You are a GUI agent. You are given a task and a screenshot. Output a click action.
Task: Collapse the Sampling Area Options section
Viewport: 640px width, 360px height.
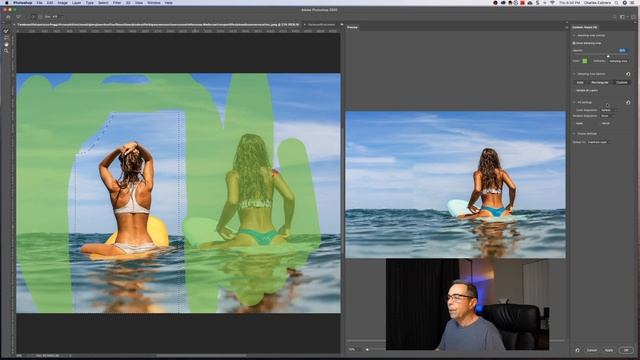click(x=574, y=74)
